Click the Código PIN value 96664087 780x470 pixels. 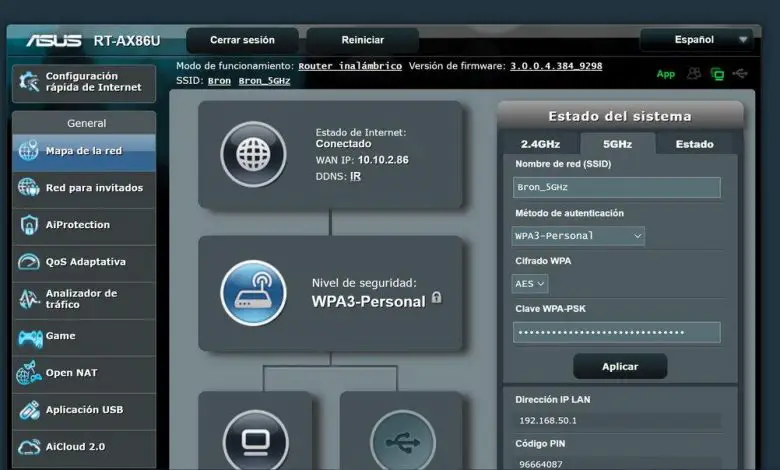tap(541, 464)
